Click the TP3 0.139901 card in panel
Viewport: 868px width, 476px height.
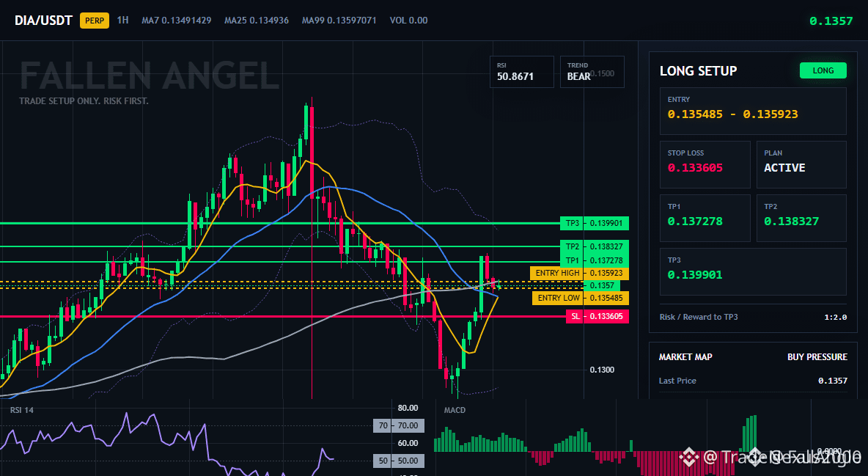[x=753, y=271]
